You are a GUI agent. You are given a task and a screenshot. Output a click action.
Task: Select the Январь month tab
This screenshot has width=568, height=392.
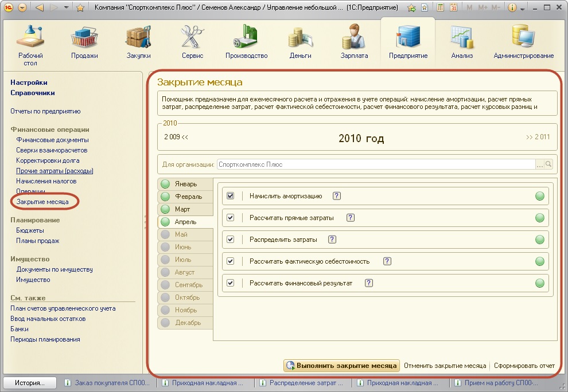pyautogui.click(x=185, y=185)
